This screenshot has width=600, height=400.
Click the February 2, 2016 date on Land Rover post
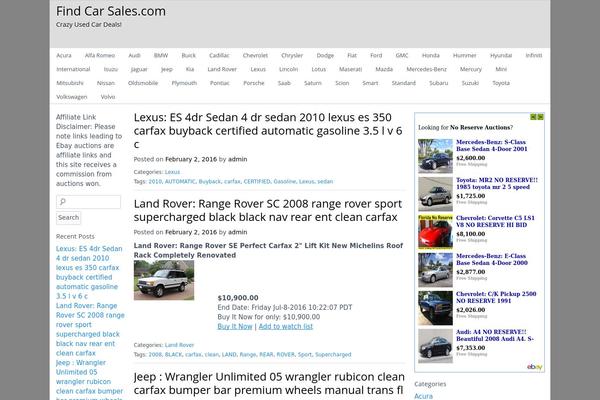(x=191, y=232)
